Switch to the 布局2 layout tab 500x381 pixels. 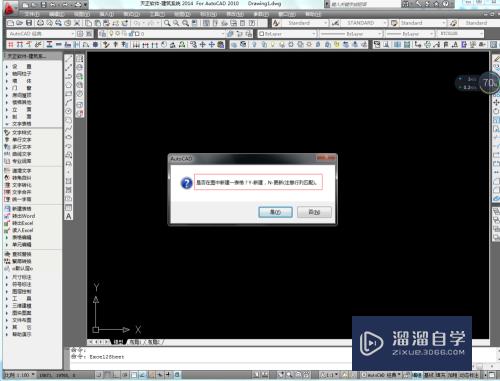154,342
